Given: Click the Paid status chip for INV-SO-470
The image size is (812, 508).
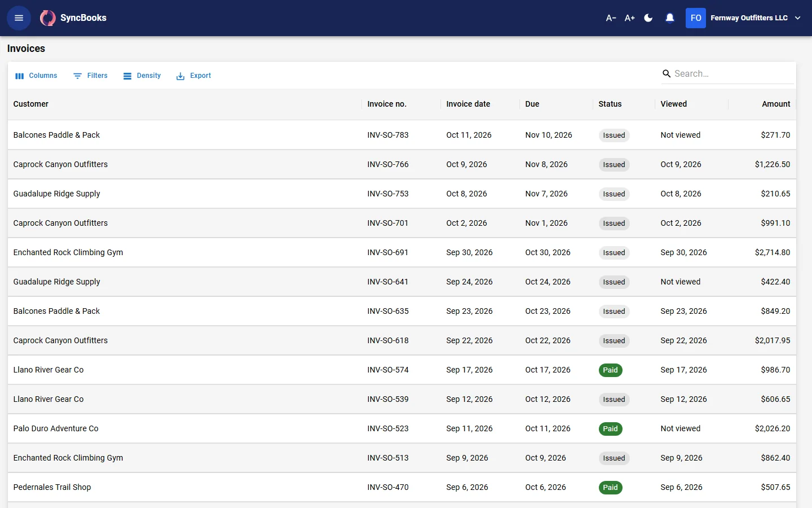Looking at the screenshot, I should (x=610, y=488).
